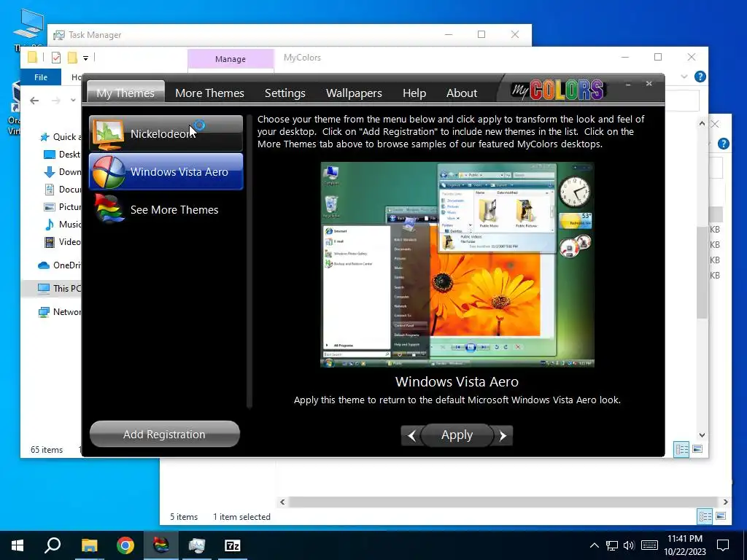This screenshot has width=747, height=560.
Task: Switch rear Explorer window to large icons view
Action: (x=721, y=516)
